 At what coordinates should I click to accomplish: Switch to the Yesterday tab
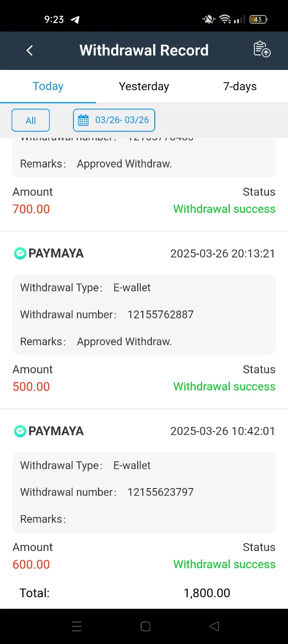click(x=144, y=87)
